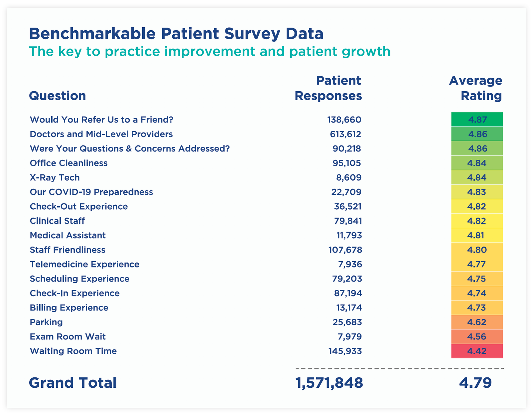Click the 1,571,848 grand total responses
Viewport: 532px width, 416px height.
pyautogui.click(x=329, y=383)
